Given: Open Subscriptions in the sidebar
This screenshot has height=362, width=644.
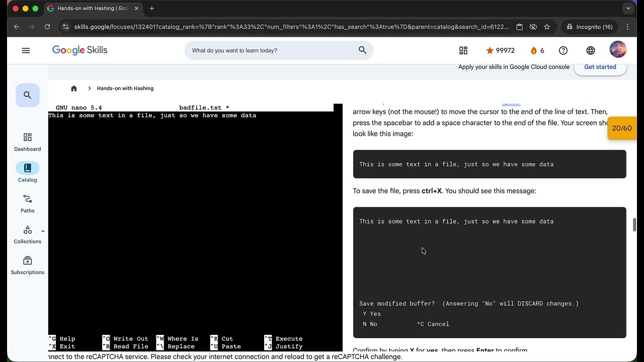Looking at the screenshot, I should 28,265.
